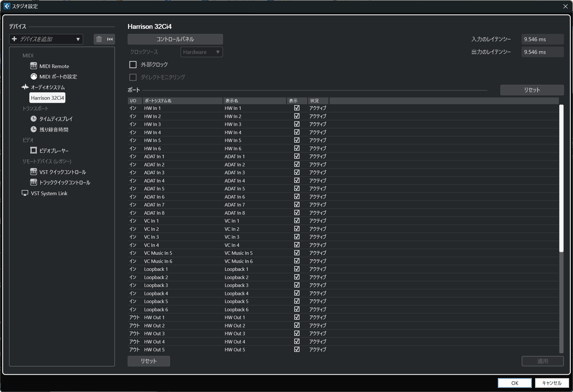Click the MIDI Remote keyboard icon
The width and height of the screenshot is (573, 392).
point(34,66)
